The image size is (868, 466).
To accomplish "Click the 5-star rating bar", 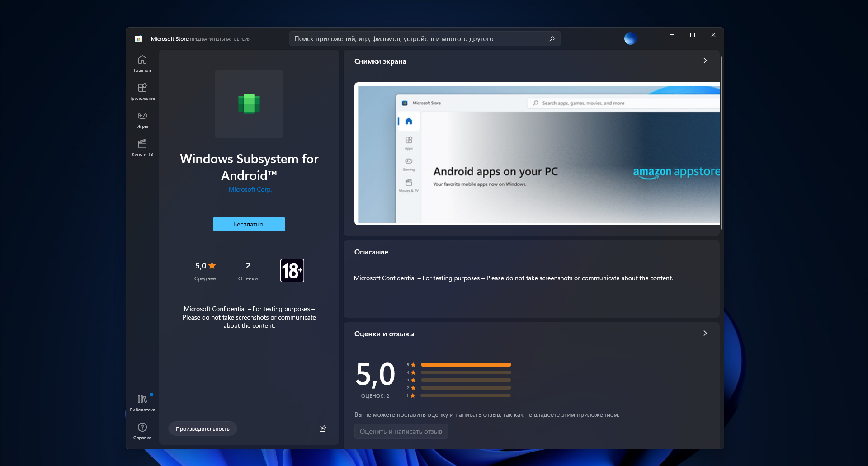I will click(466, 365).
